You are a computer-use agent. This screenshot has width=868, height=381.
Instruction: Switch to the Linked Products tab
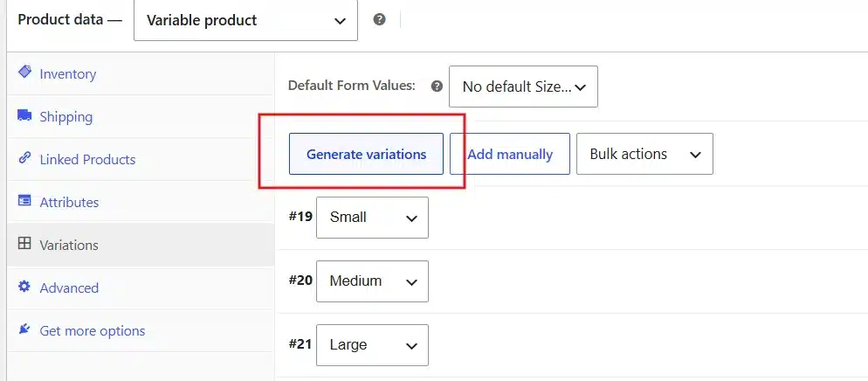pyautogui.click(x=141, y=159)
